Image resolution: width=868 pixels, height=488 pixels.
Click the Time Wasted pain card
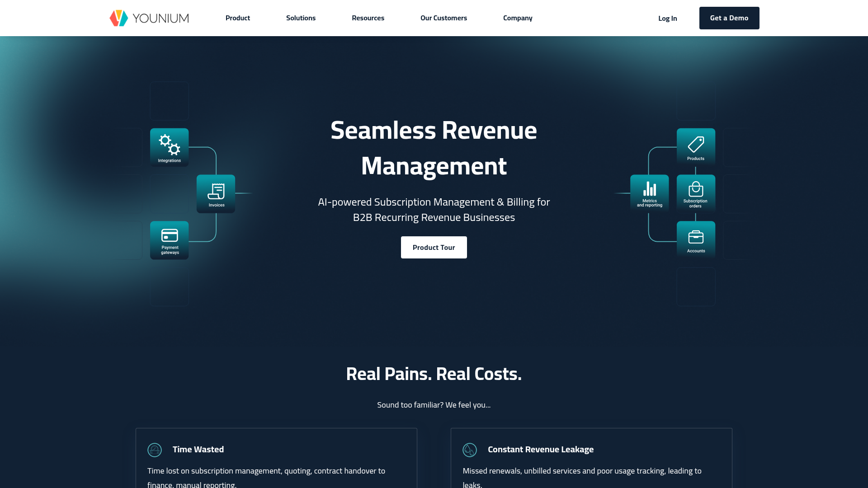276,457
